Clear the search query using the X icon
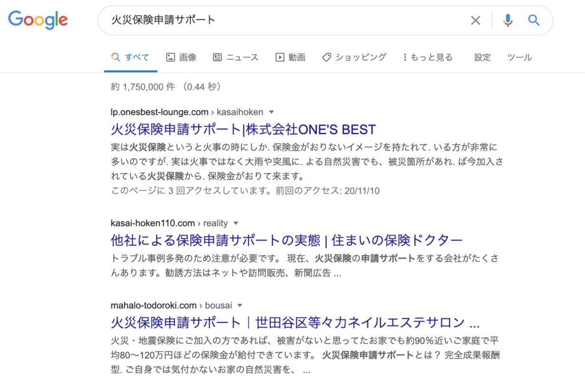 (475, 20)
